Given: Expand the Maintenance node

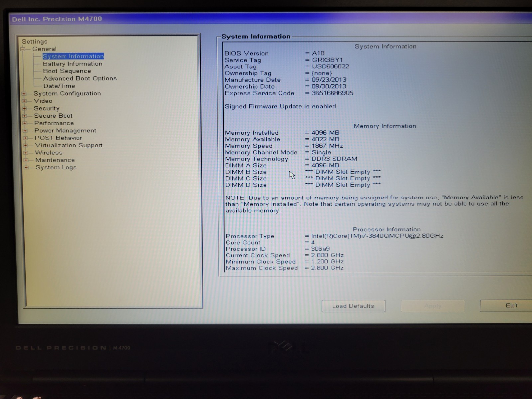Looking at the screenshot, I should 26,160.
